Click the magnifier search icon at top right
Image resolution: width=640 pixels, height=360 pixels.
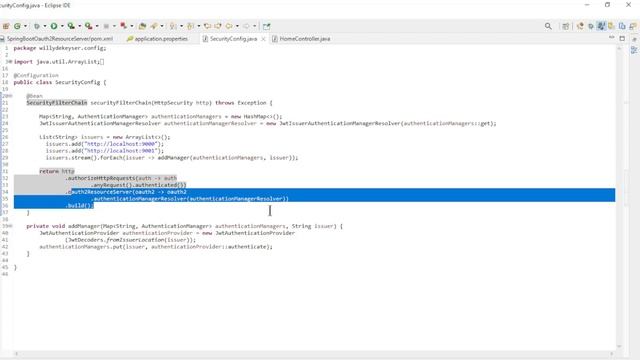[x=548, y=26]
